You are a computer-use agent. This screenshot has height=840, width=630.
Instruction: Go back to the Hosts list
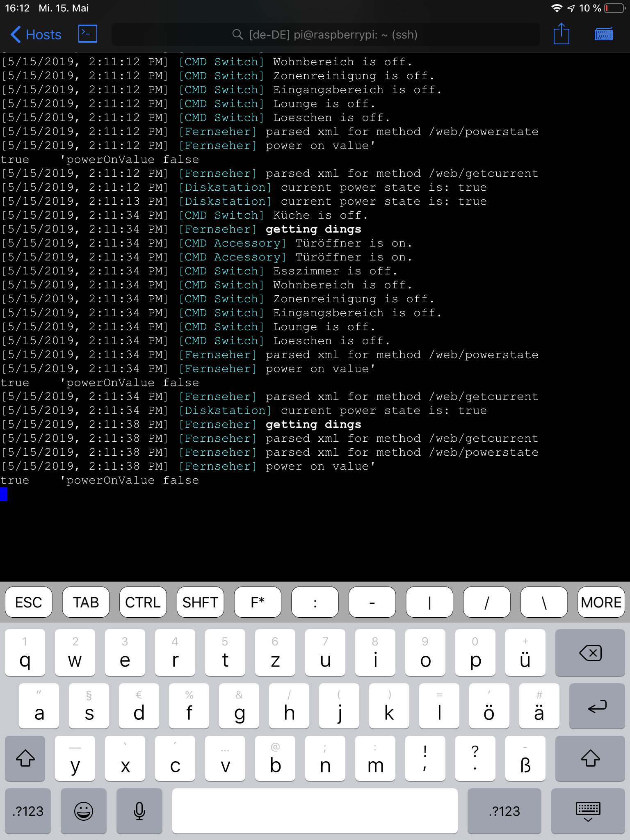36,35
